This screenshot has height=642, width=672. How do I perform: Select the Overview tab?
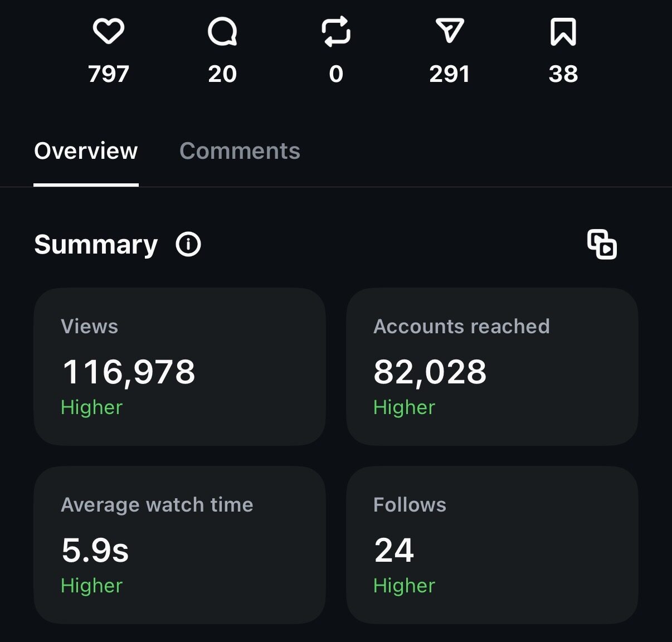(x=86, y=151)
